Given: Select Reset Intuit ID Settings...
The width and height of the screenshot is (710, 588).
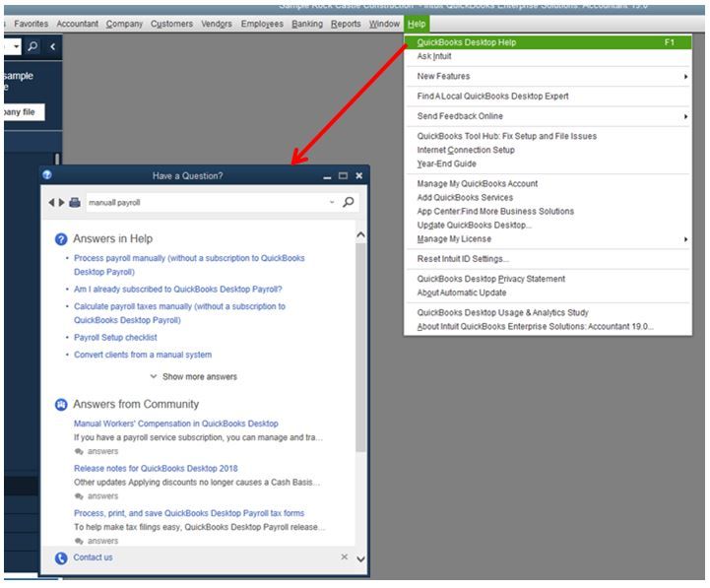Looking at the screenshot, I should click(548, 259).
